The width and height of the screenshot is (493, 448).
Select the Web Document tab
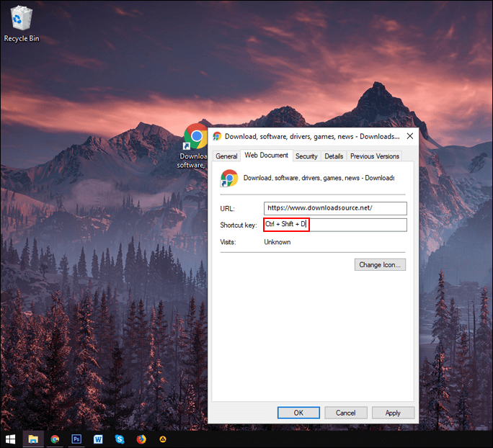click(x=266, y=155)
